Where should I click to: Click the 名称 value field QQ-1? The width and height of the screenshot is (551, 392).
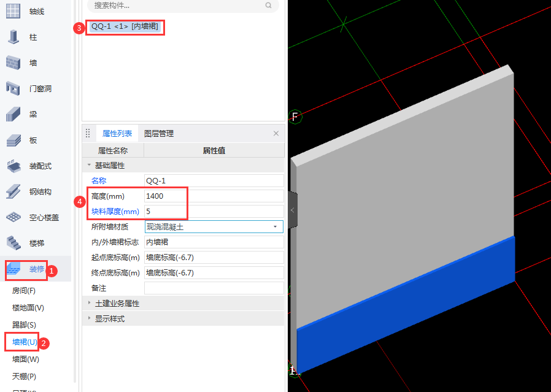click(214, 180)
